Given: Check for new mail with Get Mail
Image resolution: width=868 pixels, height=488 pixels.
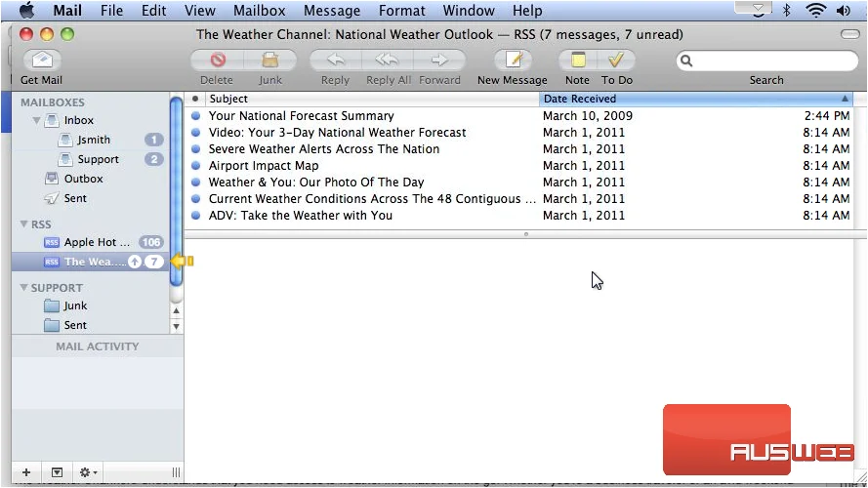Looking at the screenshot, I should (42, 60).
